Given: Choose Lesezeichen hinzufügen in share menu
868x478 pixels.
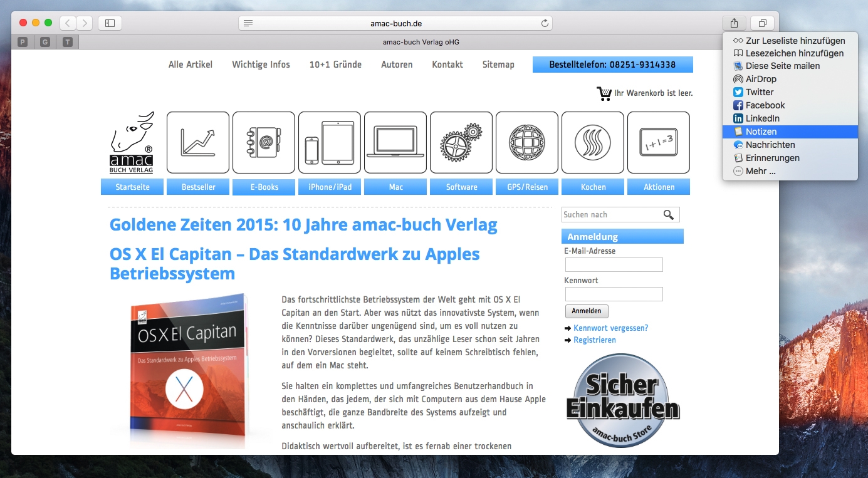Looking at the screenshot, I should tap(790, 53).
